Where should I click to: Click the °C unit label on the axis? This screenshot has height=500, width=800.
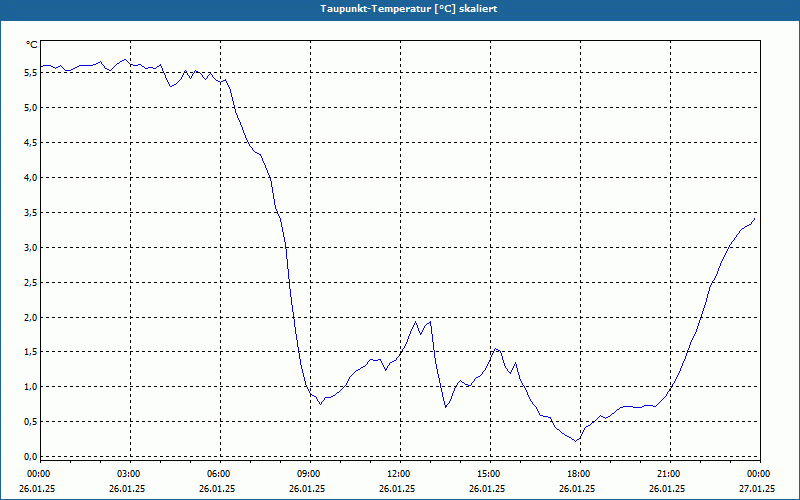click(x=32, y=45)
